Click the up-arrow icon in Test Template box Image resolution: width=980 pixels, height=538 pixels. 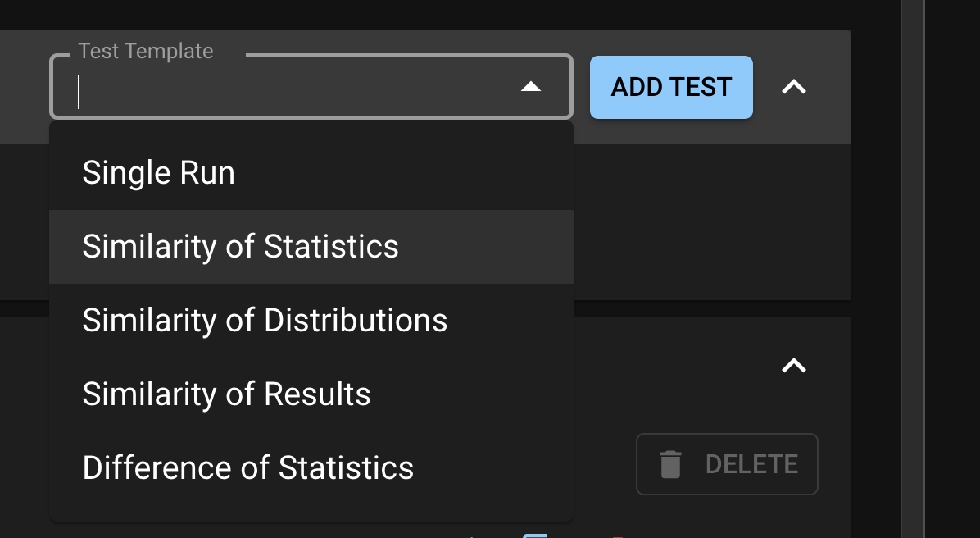(x=531, y=87)
